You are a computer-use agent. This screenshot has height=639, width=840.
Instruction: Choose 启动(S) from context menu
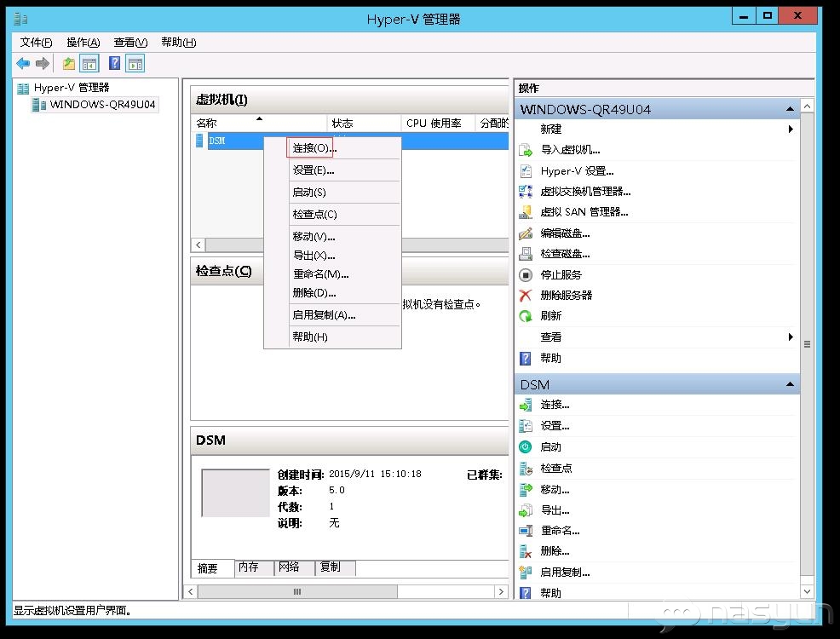point(333,193)
